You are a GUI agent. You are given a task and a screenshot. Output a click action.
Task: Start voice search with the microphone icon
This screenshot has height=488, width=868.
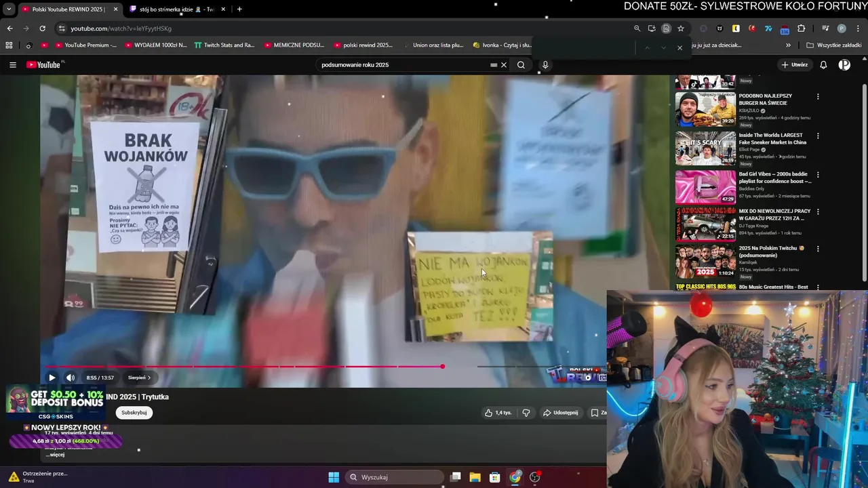pyautogui.click(x=545, y=65)
